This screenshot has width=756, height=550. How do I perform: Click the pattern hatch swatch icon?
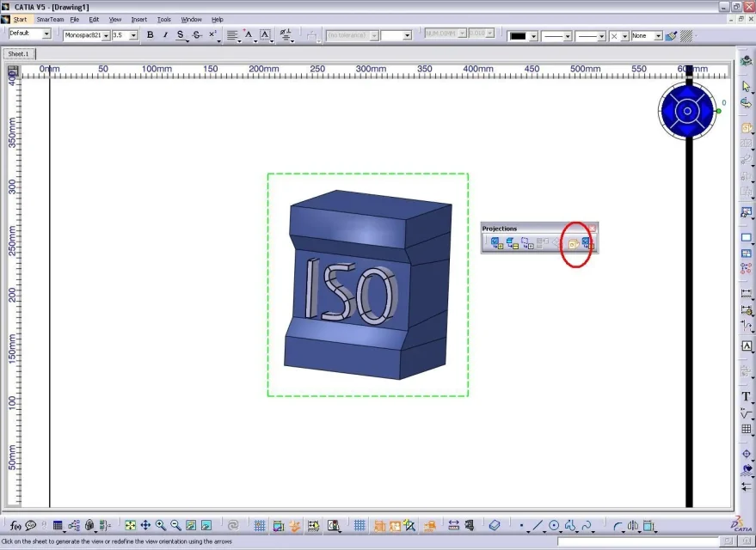click(686, 36)
